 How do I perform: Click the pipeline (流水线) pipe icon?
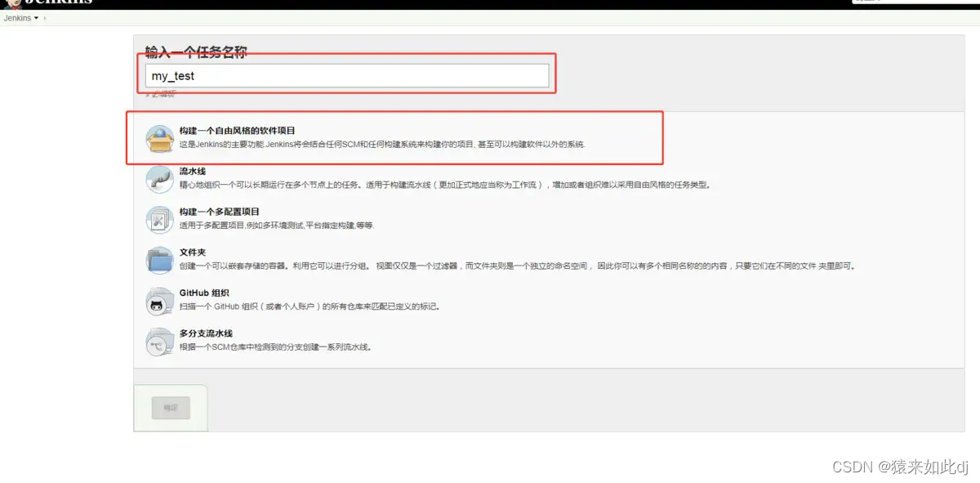pos(159,179)
